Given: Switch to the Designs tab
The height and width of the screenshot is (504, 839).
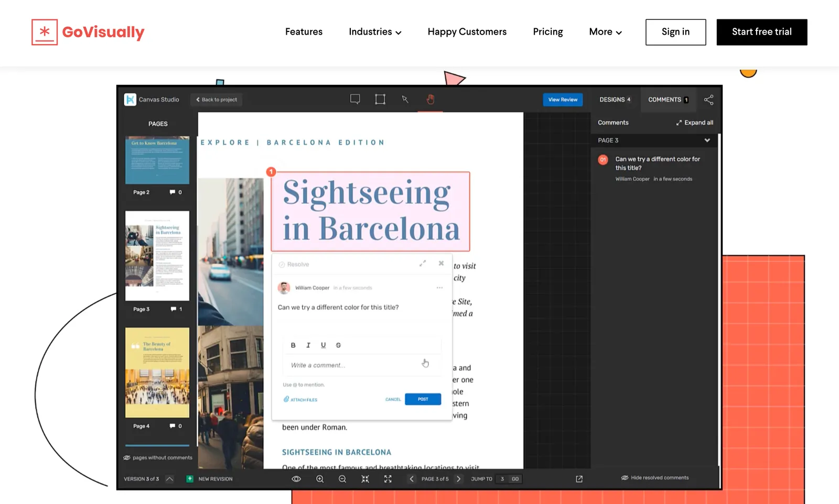Looking at the screenshot, I should coord(615,100).
